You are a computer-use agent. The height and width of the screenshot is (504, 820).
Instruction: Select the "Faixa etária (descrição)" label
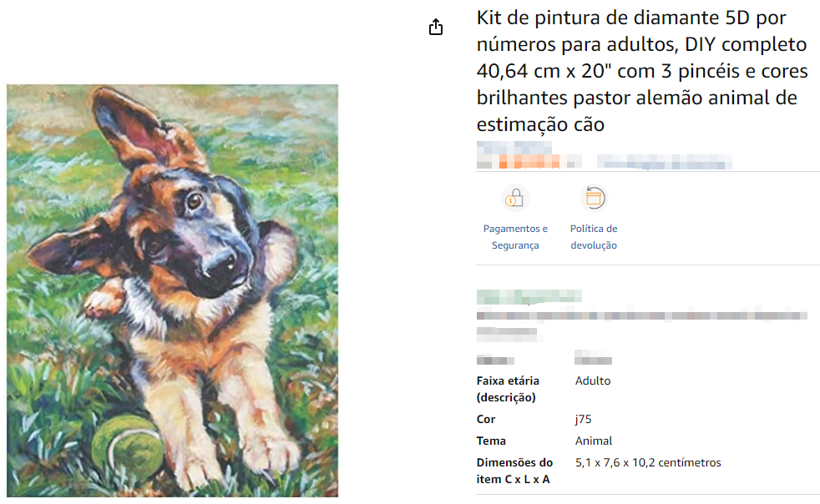(x=508, y=389)
